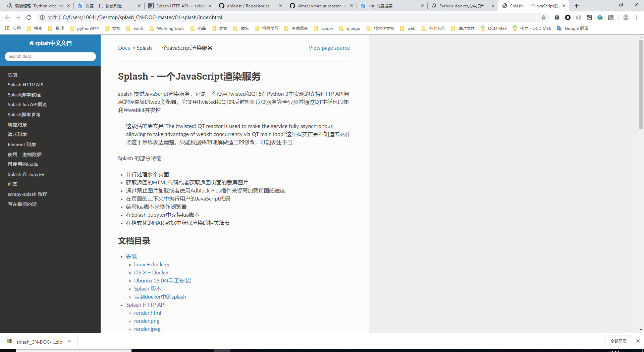Click the View page source link
644x352 pixels.
pos(329,48)
